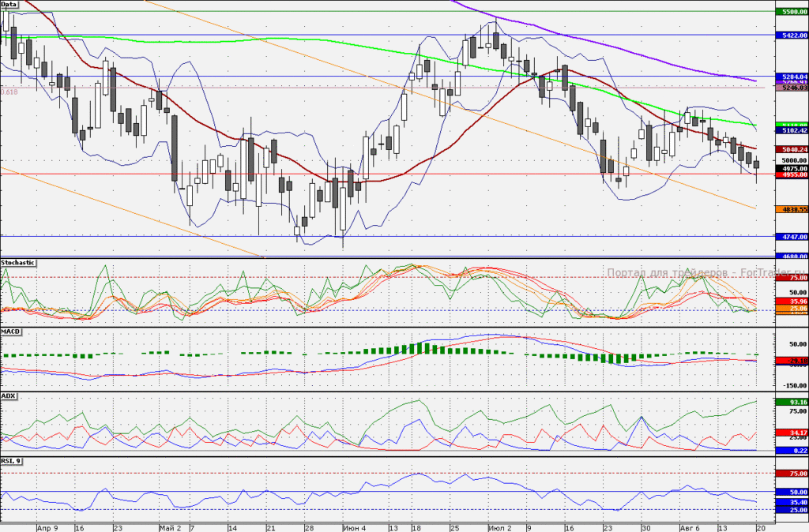
Task: Select the Stochastic indicator panel label
Action: click(x=18, y=263)
